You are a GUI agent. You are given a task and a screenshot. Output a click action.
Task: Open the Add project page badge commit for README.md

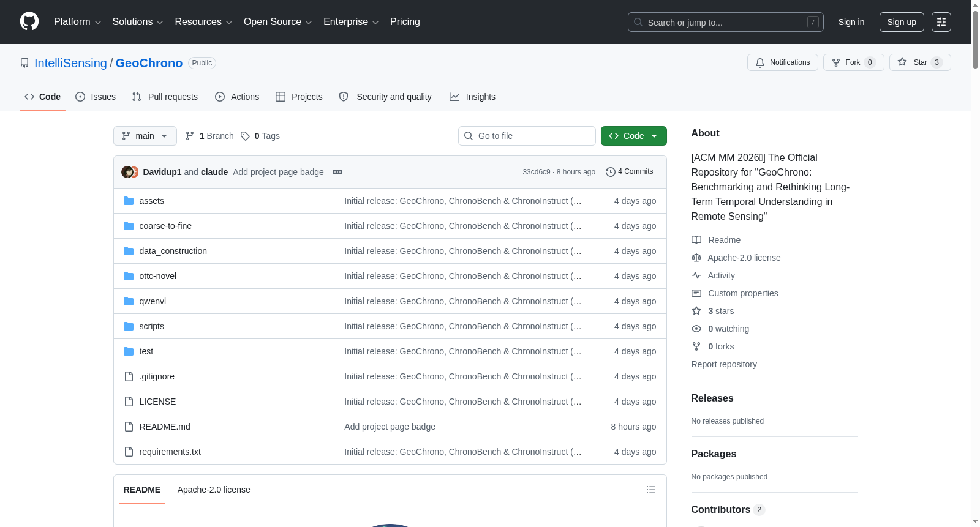(x=390, y=427)
